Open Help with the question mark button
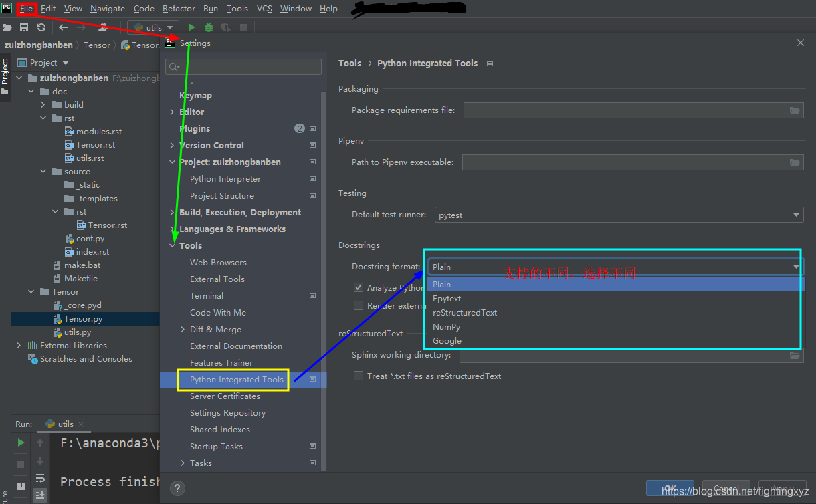Viewport: 816px width, 504px height. (x=177, y=489)
